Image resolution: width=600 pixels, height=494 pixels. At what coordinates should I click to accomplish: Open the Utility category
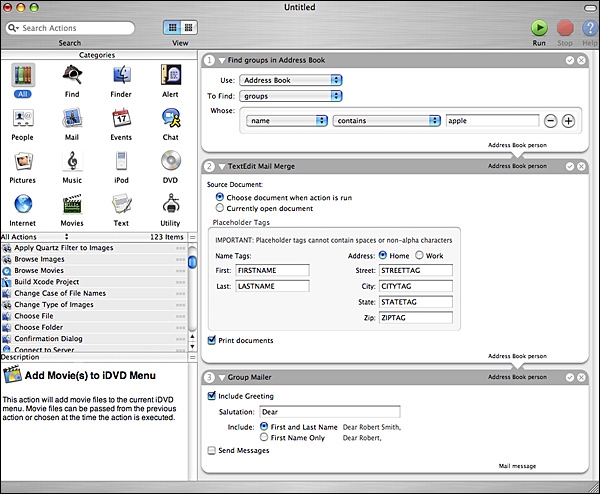171,204
